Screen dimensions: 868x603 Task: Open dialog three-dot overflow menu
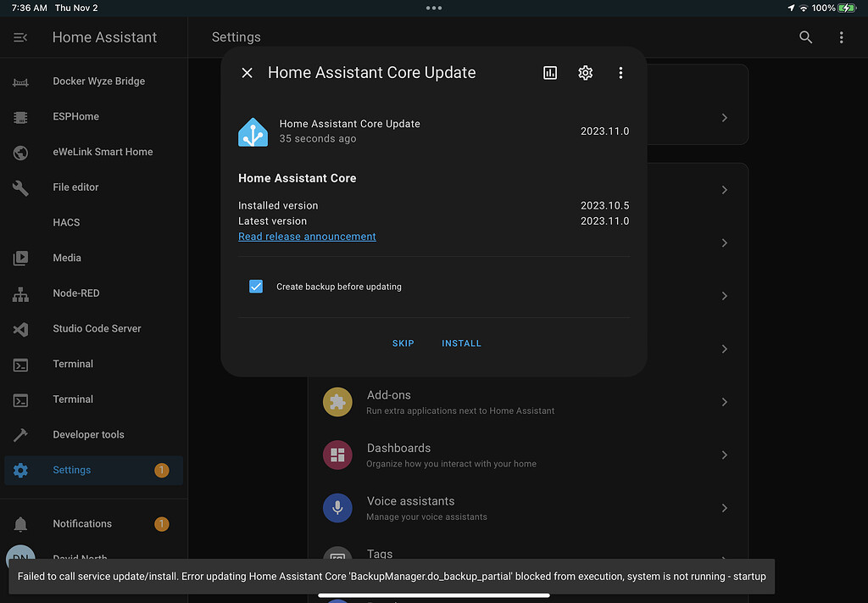(620, 73)
